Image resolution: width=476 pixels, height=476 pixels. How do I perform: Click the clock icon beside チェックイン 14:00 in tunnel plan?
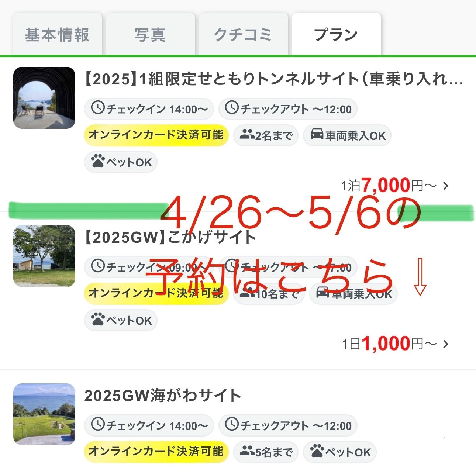(98, 108)
